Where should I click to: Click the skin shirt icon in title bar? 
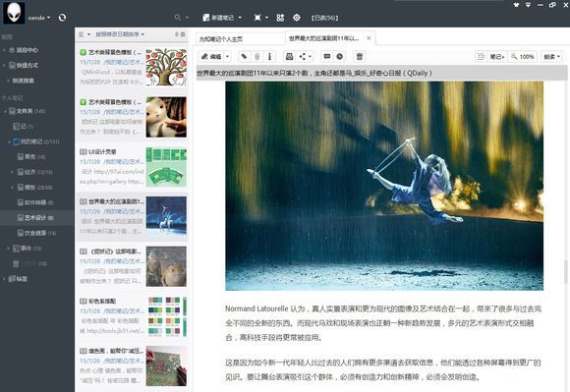(516, 5)
